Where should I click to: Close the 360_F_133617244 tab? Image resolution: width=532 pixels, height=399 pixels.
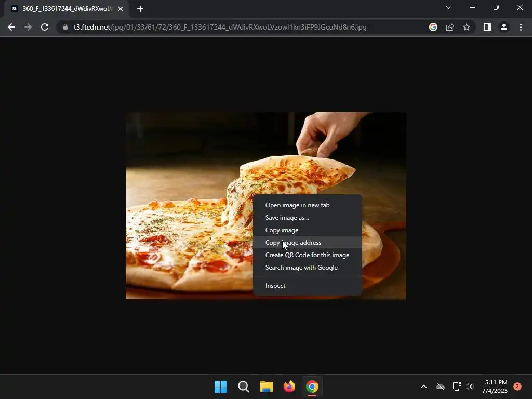pos(121,9)
